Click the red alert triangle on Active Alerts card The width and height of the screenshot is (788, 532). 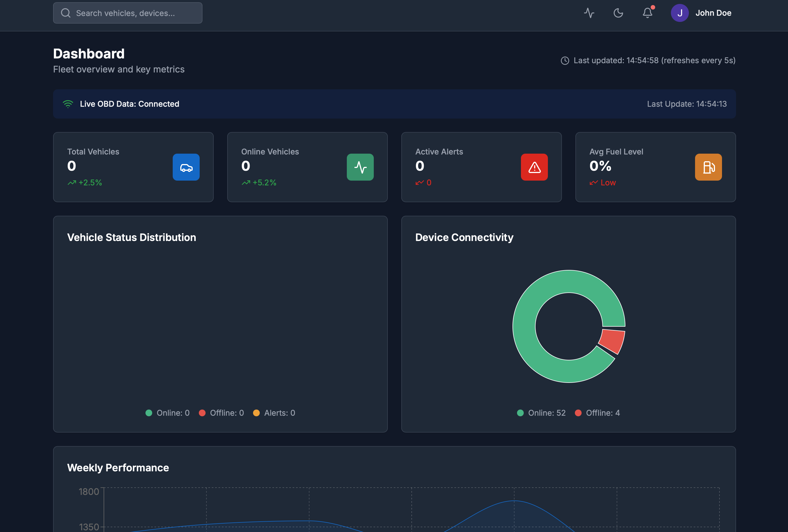534,167
